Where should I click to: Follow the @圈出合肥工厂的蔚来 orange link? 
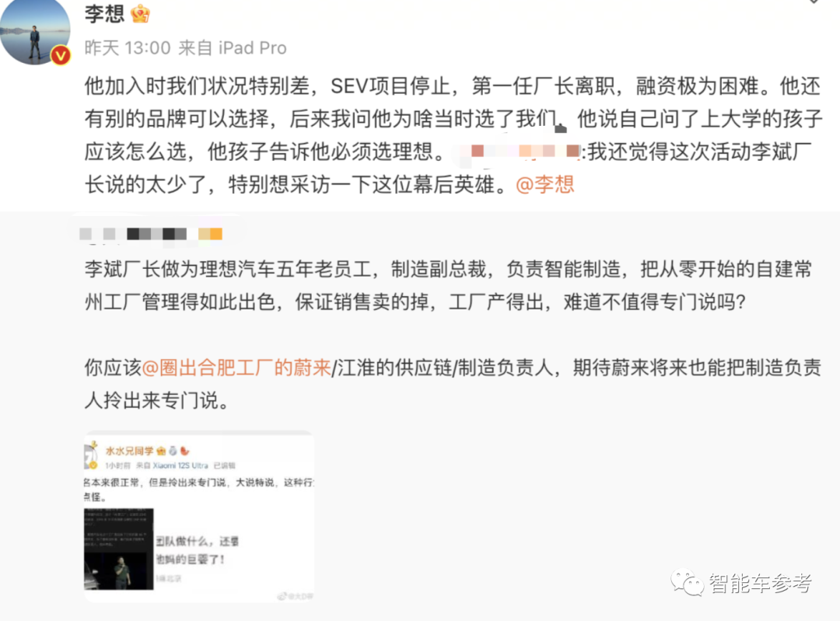tap(236, 368)
